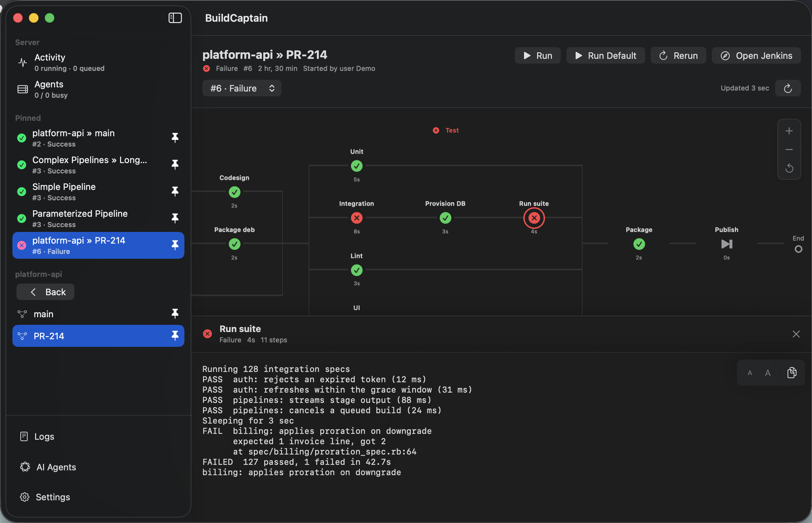
Task: Click 'Sleeping for 3 sec' log line
Action: click(248, 420)
